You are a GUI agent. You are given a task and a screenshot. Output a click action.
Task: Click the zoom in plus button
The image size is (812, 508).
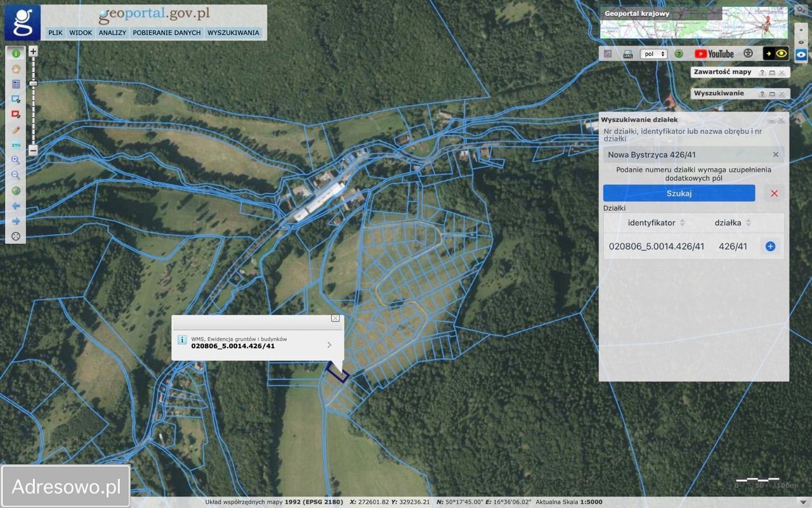tap(33, 51)
